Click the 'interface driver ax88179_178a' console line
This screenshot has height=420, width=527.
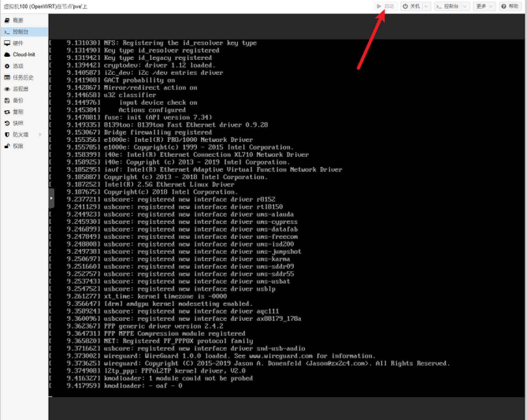pyautogui.click(x=202, y=319)
